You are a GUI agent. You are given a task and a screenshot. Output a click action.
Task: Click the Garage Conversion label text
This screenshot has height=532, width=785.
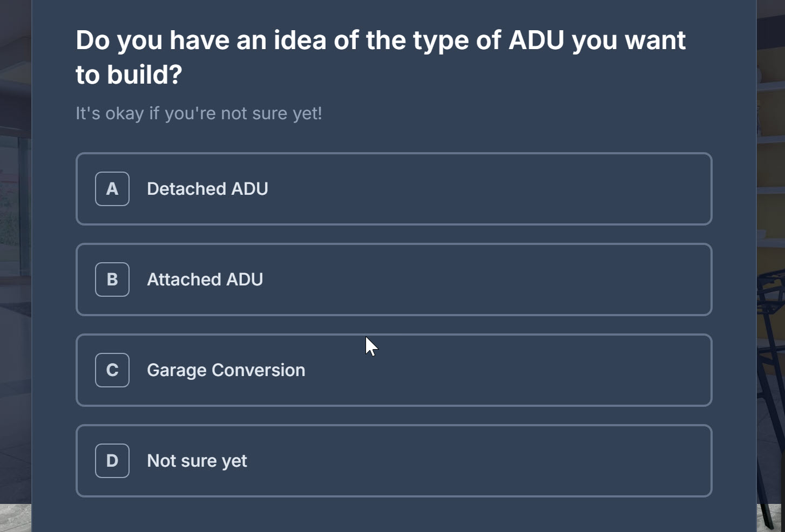pyautogui.click(x=226, y=370)
